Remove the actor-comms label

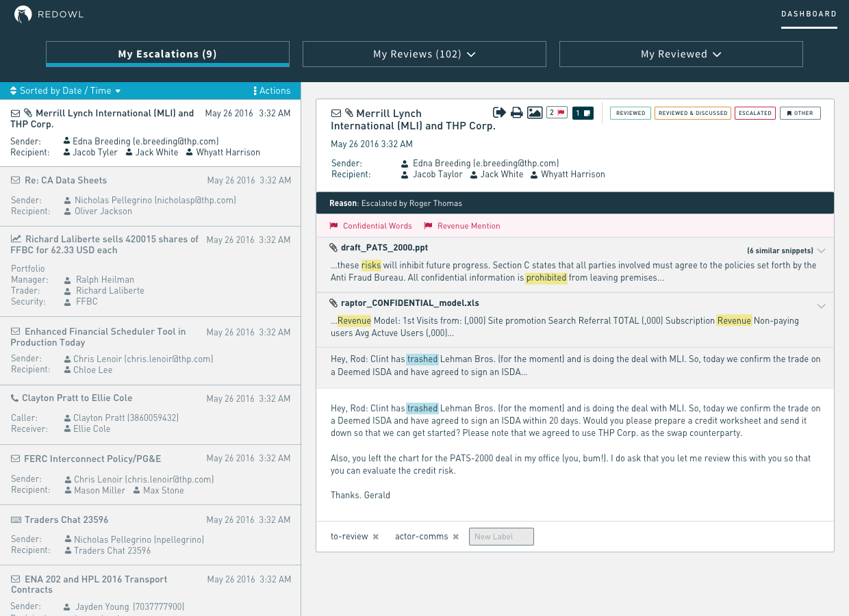tap(455, 537)
